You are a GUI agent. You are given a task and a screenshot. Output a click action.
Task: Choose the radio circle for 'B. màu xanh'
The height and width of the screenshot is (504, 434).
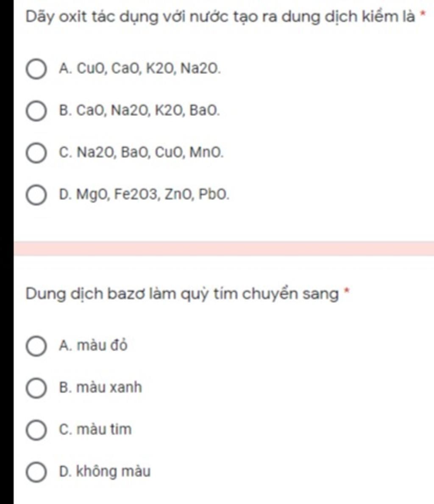[36, 388]
